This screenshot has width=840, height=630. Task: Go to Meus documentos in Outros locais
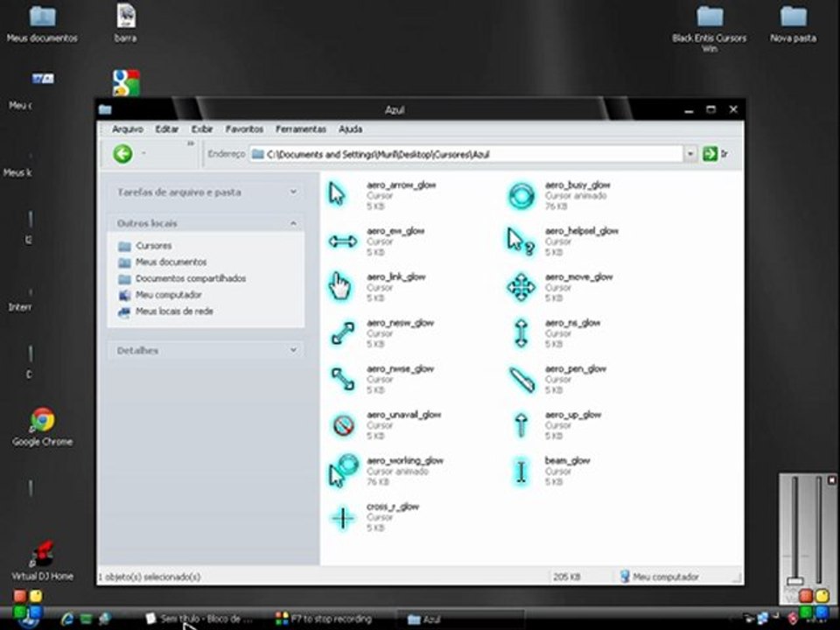click(171, 262)
